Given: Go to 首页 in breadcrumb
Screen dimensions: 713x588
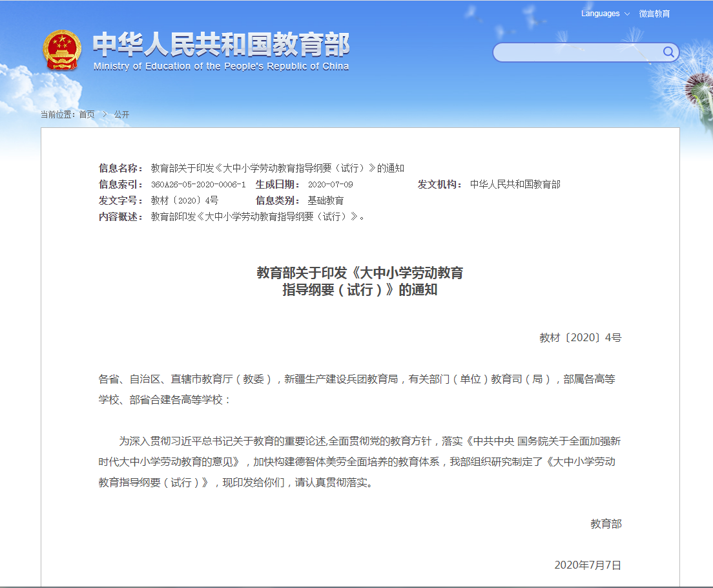Looking at the screenshot, I should (87, 114).
